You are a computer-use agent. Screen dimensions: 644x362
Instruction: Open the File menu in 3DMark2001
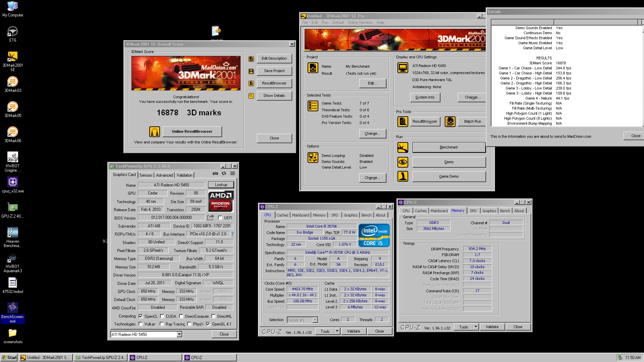pos(305,22)
